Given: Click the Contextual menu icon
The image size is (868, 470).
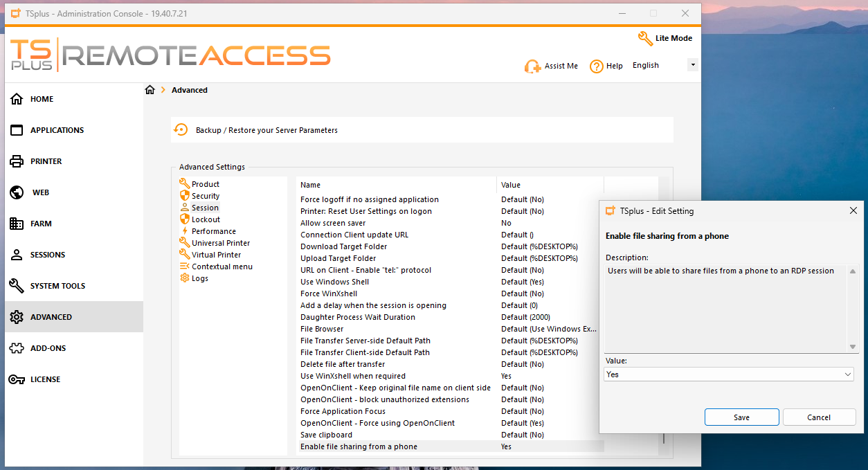Looking at the screenshot, I should [x=184, y=266].
